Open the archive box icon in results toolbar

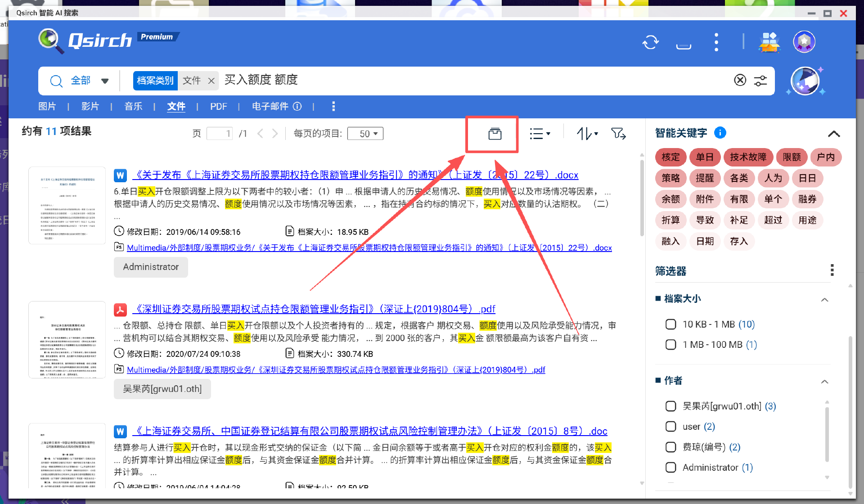click(495, 134)
